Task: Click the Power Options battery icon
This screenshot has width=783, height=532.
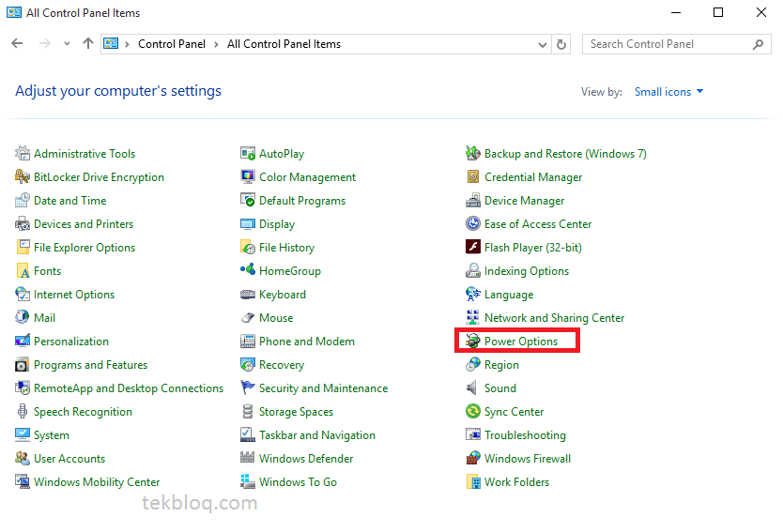Action: point(473,341)
